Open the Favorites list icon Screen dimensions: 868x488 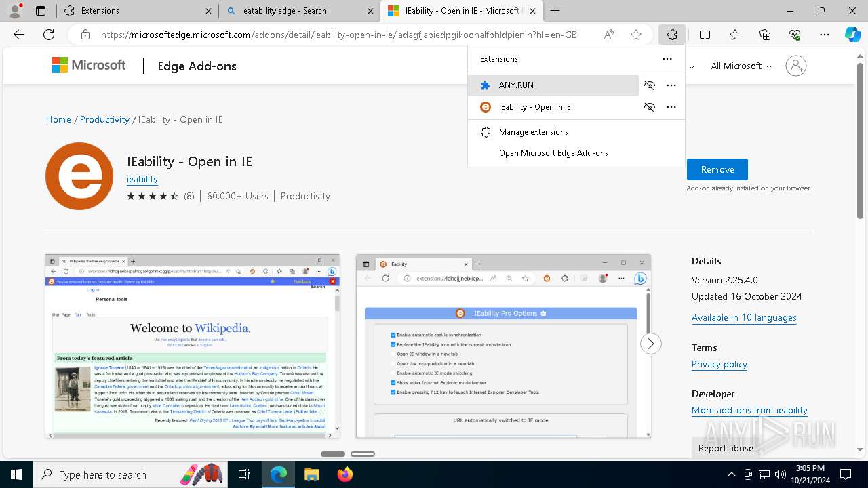[x=735, y=35]
